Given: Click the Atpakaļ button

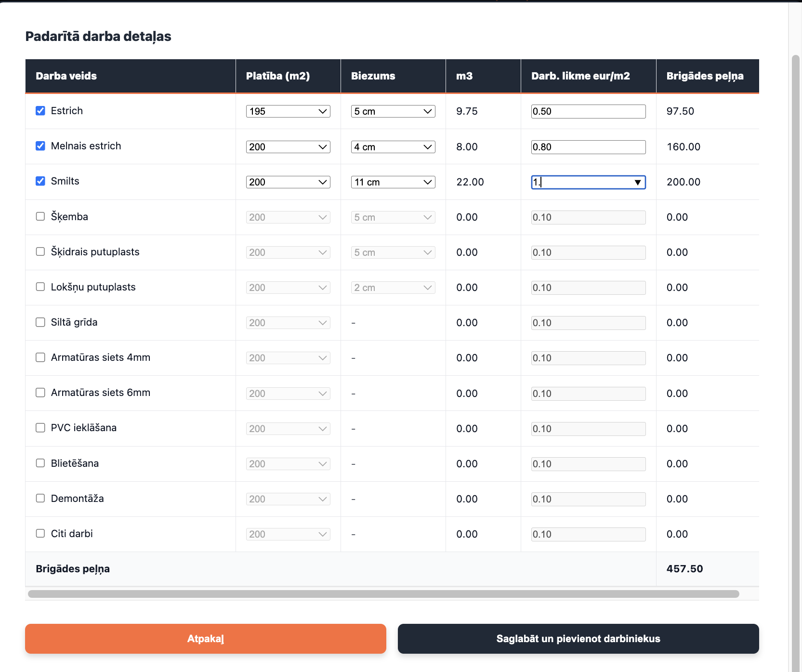Looking at the screenshot, I should click(x=206, y=639).
